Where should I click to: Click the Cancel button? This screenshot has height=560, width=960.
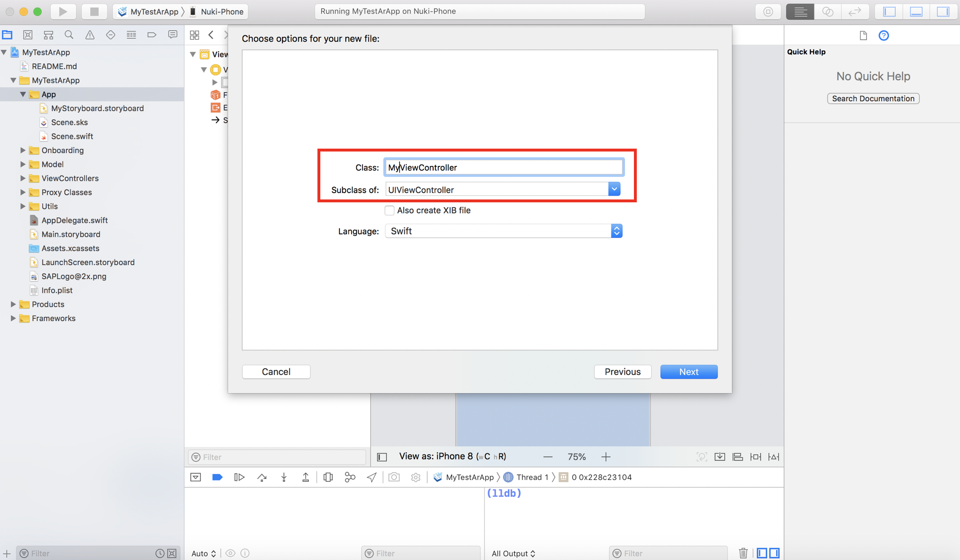[x=276, y=372]
